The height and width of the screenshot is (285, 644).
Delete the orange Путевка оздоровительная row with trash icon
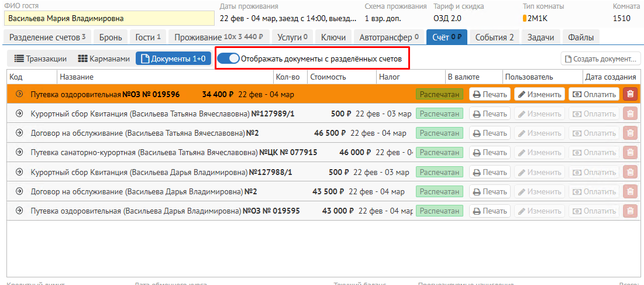pos(630,94)
